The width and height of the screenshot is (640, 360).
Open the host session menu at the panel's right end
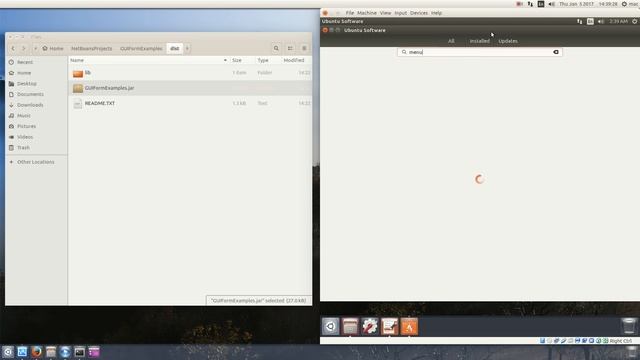(630, 4)
